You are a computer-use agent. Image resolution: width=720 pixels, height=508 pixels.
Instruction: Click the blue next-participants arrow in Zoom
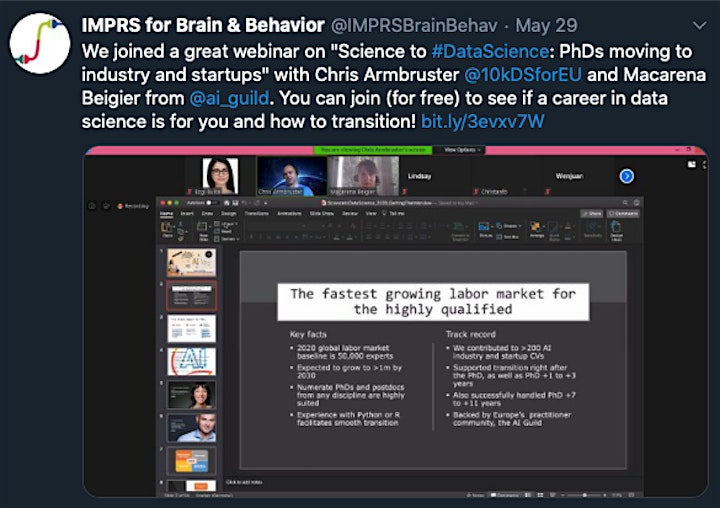(626, 176)
